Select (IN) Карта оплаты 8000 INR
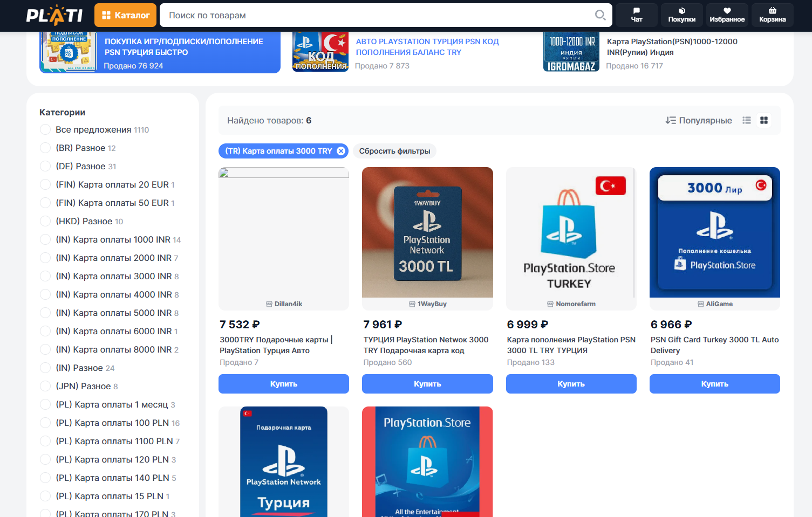This screenshot has width=812, height=517. (110, 350)
